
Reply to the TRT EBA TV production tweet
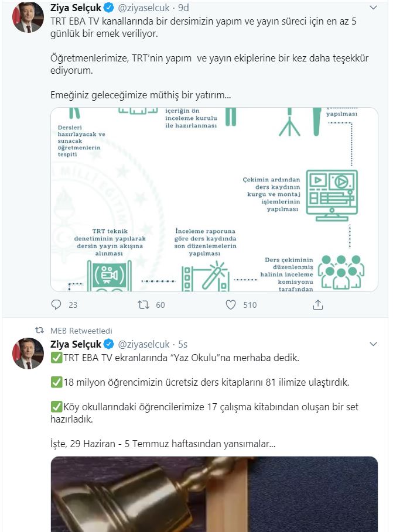pos(56,304)
